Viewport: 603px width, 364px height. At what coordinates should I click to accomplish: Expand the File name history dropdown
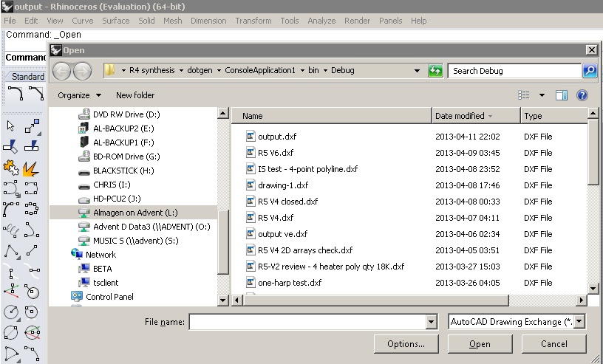click(432, 322)
